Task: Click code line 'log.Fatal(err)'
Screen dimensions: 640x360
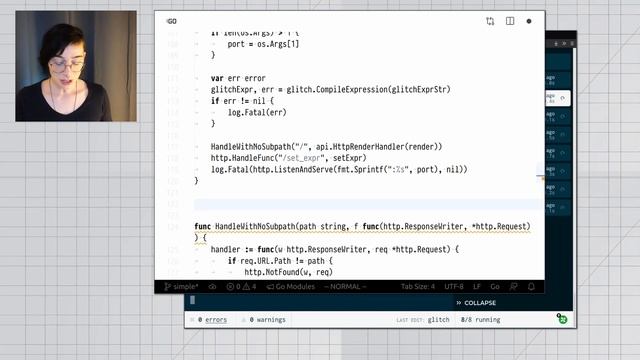Action: (257, 112)
